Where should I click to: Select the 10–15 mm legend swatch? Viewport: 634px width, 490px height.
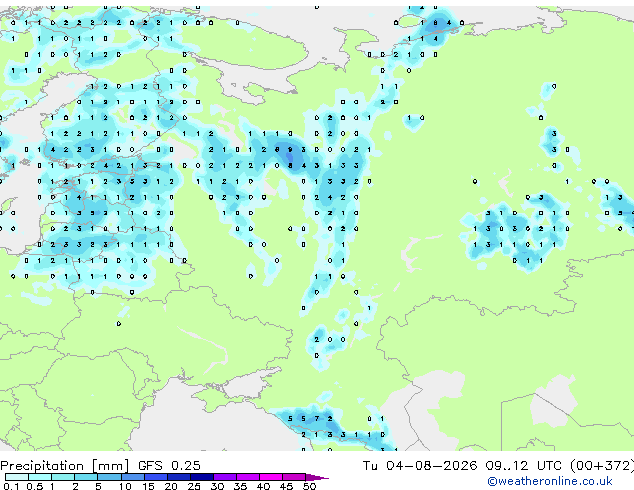coord(132,477)
